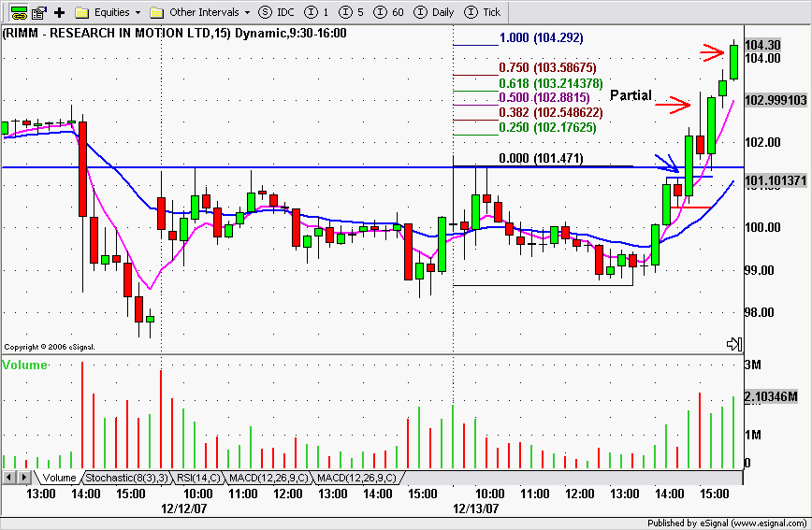Click the Partial annotation text

(631, 95)
